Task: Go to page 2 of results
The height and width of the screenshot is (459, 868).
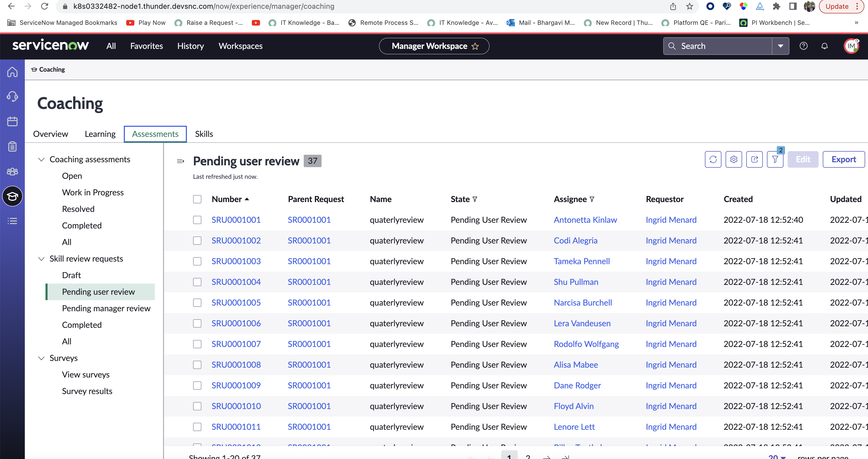Action: click(528, 456)
